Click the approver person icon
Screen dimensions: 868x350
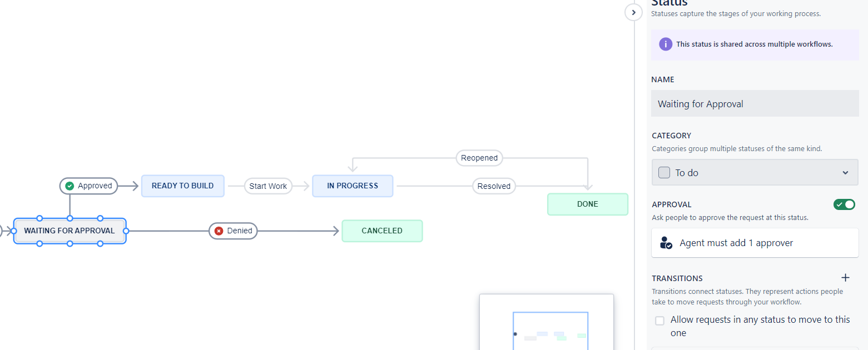pyautogui.click(x=666, y=243)
